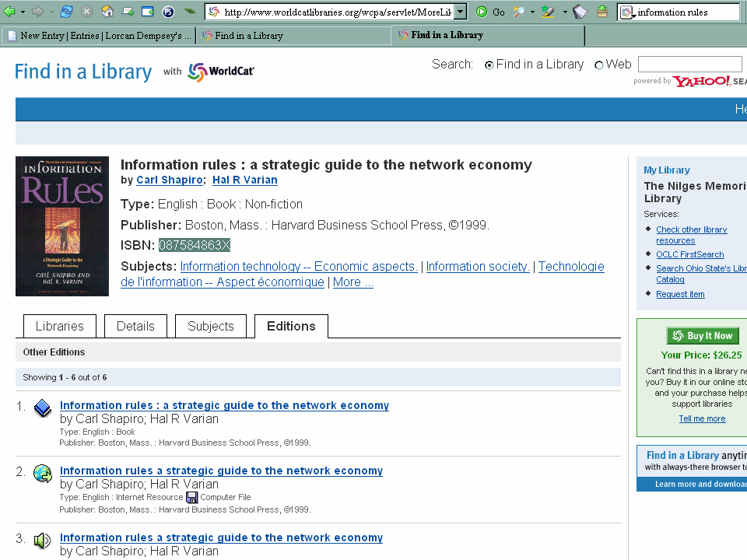Open the Request item link
This screenshot has height=560, width=747.
pyautogui.click(x=680, y=294)
